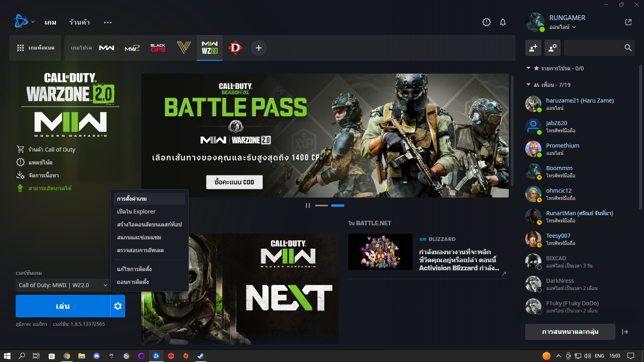Click the Battle.net logo icon
The height and width of the screenshot is (362, 644).
21,22
